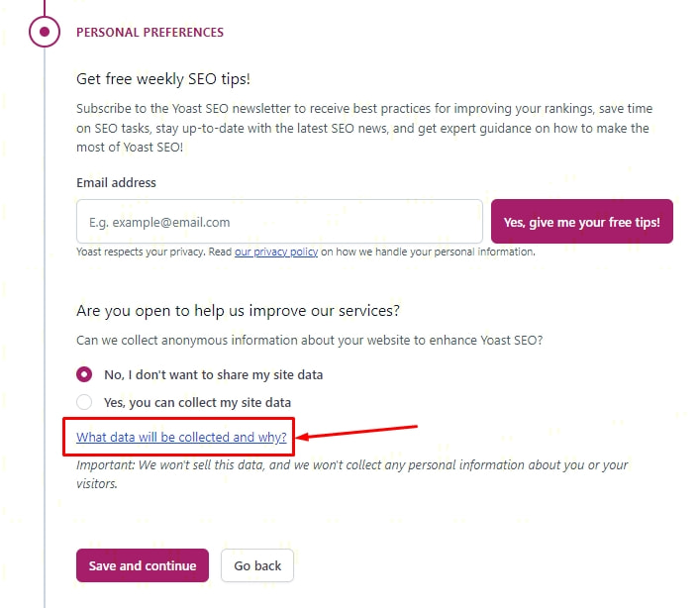Click the Save and continue button
This screenshot has height=608, width=700.
point(143,565)
